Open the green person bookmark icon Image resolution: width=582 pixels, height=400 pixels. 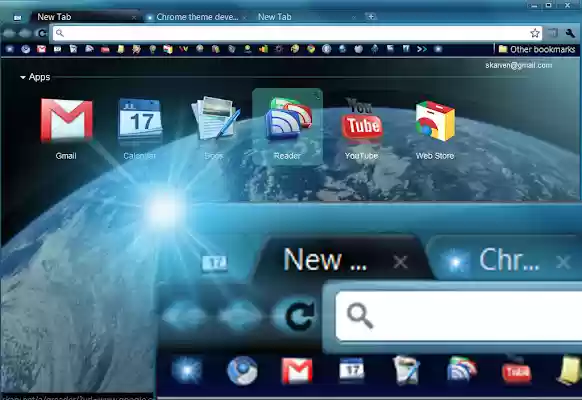(x=248, y=49)
